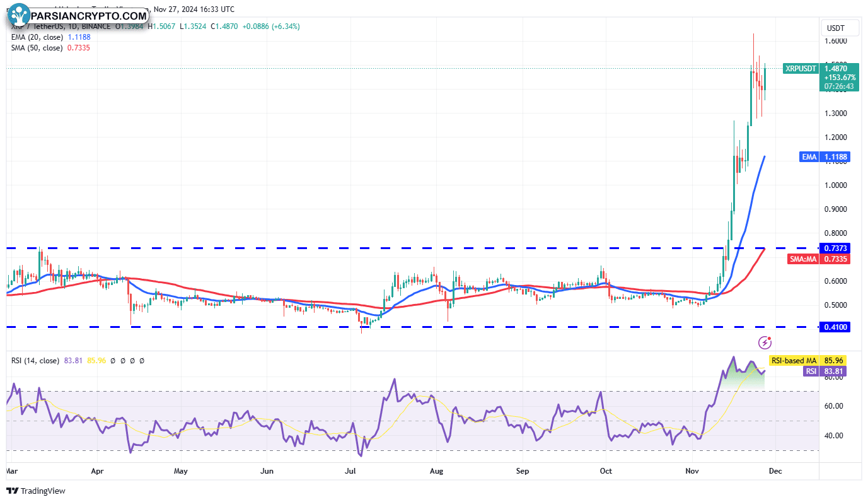The height and width of the screenshot is (502, 868).
Task: Click the 0.6000 price axis value
Action: point(835,281)
